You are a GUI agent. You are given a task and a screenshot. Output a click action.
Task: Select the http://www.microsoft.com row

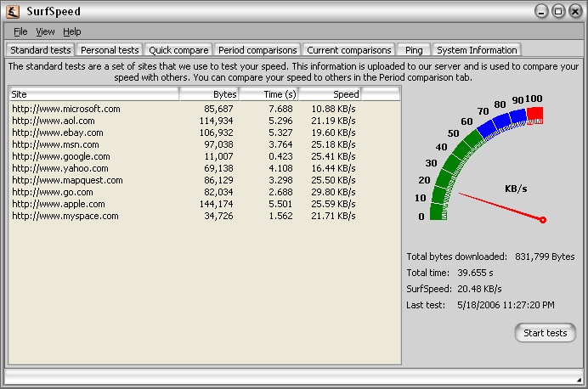(66, 109)
